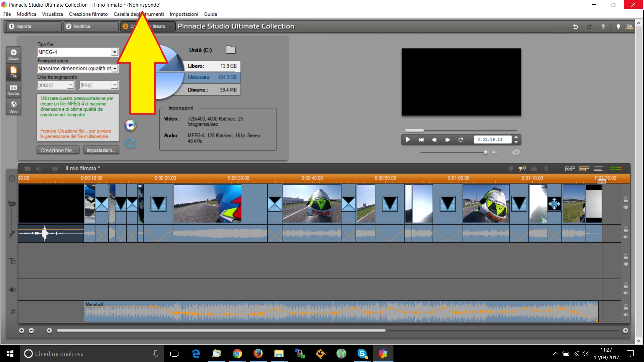The image size is (644, 362).
Task: Toggle video track lock icon
Action: 626,199
